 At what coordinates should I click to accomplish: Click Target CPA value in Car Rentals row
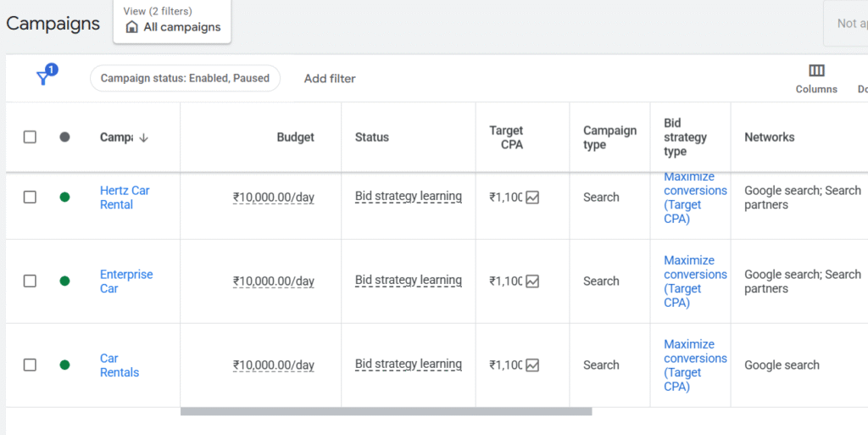505,365
